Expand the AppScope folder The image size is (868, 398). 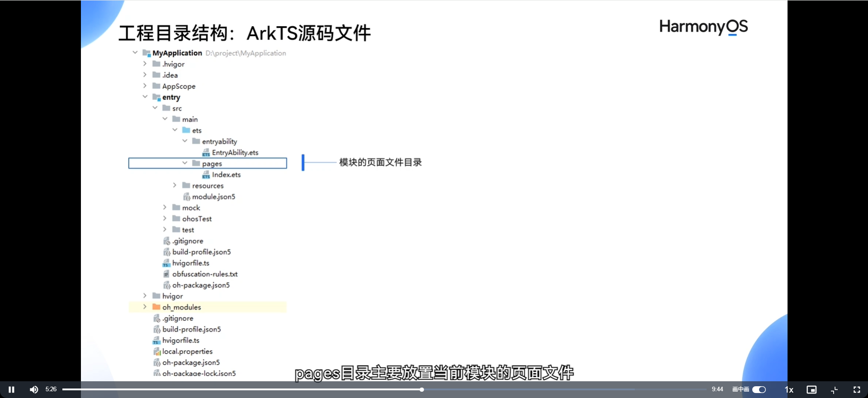click(x=145, y=85)
